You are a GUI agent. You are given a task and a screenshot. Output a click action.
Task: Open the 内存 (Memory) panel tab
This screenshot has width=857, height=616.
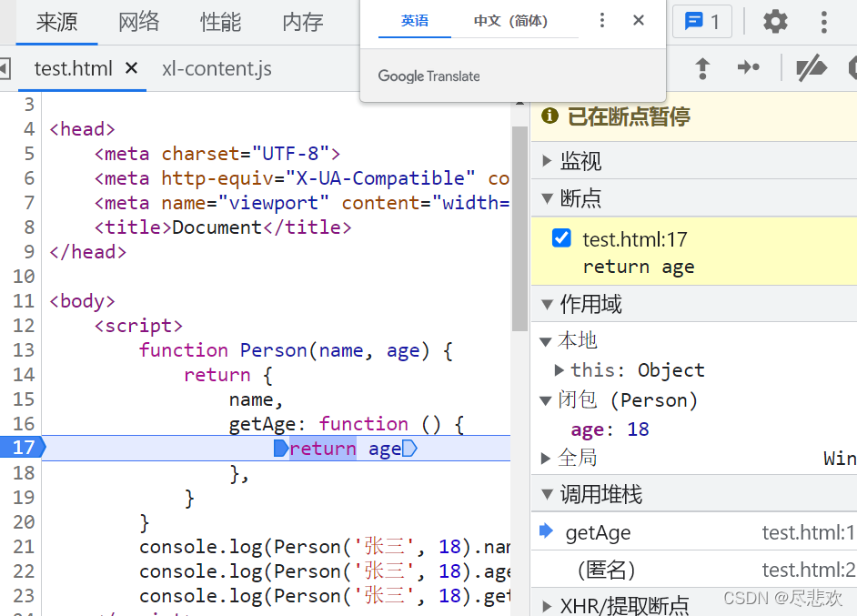[x=303, y=23]
